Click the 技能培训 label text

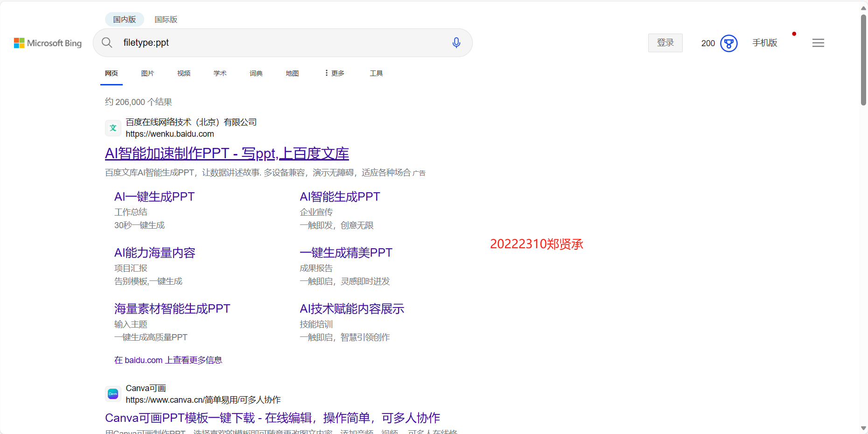[316, 324]
